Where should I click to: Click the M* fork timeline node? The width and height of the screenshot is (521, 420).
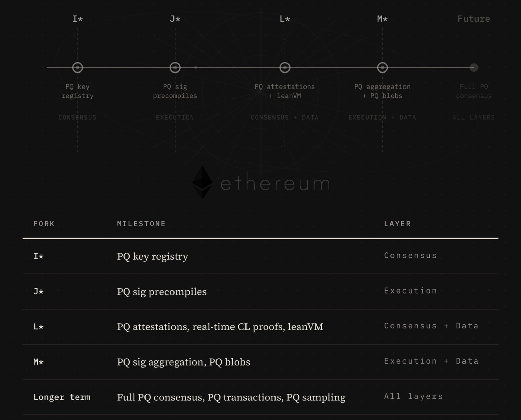point(382,68)
